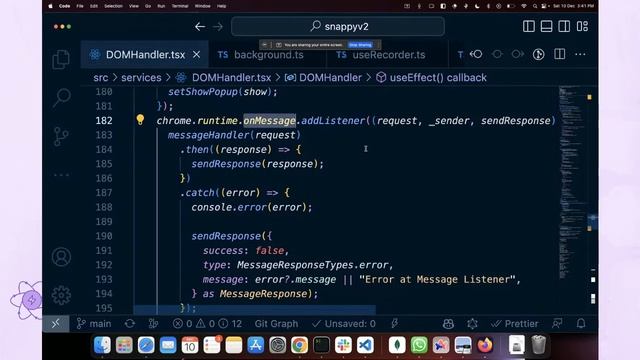
Task: Open notifications bell in status bar
Action: click(x=581, y=324)
